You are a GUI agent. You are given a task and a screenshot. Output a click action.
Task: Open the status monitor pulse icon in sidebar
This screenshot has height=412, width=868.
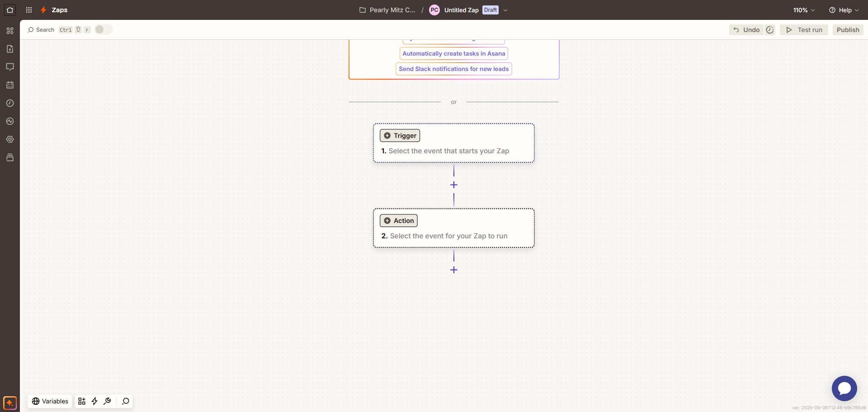10,121
